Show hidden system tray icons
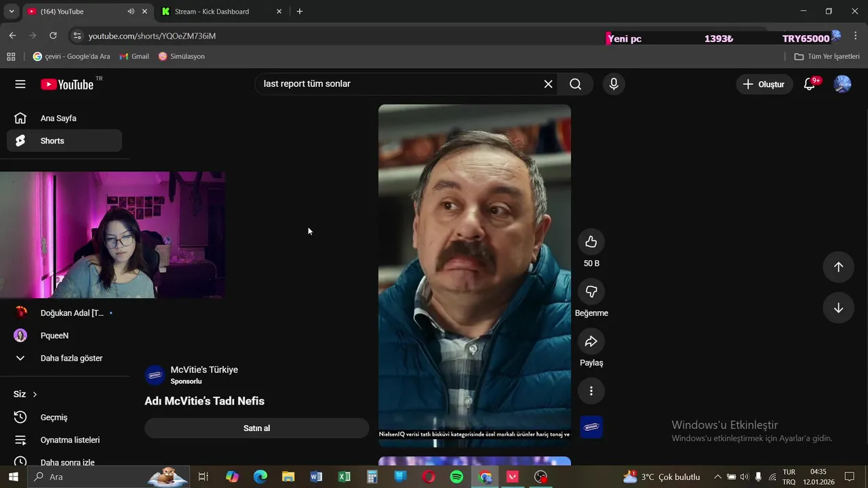This screenshot has width=868, height=488. coord(717,477)
